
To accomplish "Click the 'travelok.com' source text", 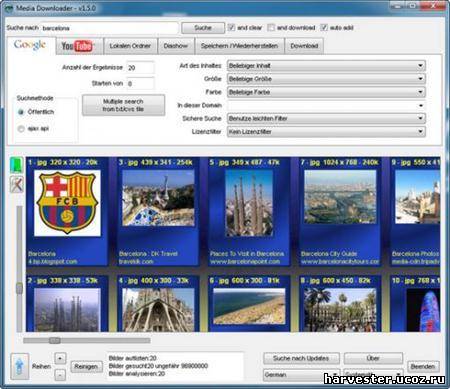I will tap(136, 262).
